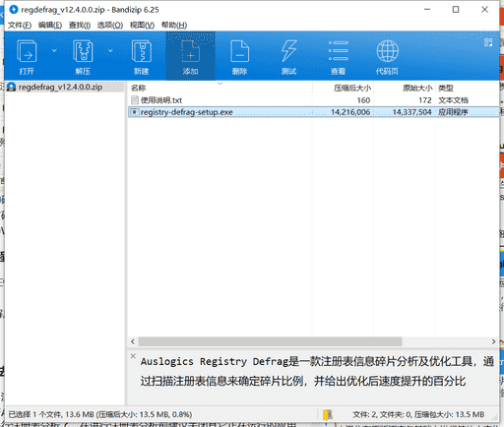Select regdefrag_v12.4.0.0.zip in the tree panel
The width and height of the screenshot is (504, 427).
pos(60,87)
